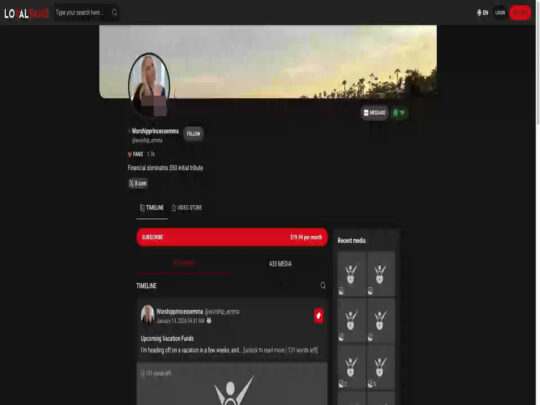Open the first Recent media thumbnail
This screenshot has height=405, width=540.
(351, 274)
